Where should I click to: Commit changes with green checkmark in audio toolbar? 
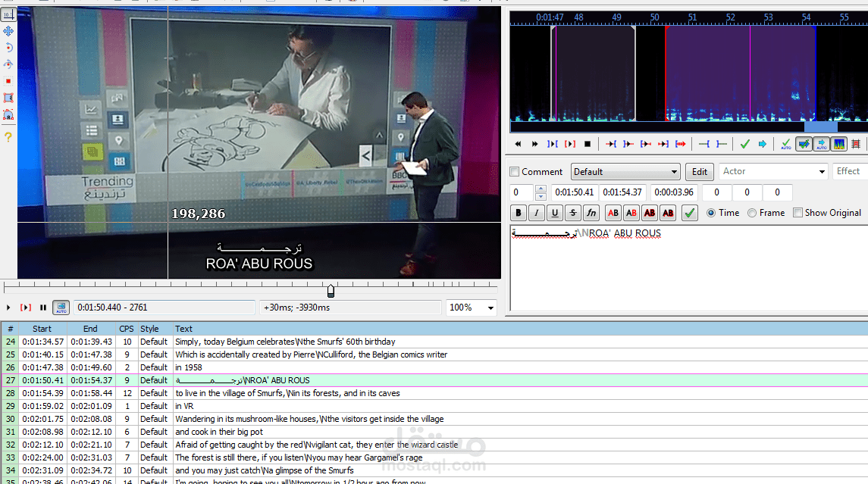[744, 144]
